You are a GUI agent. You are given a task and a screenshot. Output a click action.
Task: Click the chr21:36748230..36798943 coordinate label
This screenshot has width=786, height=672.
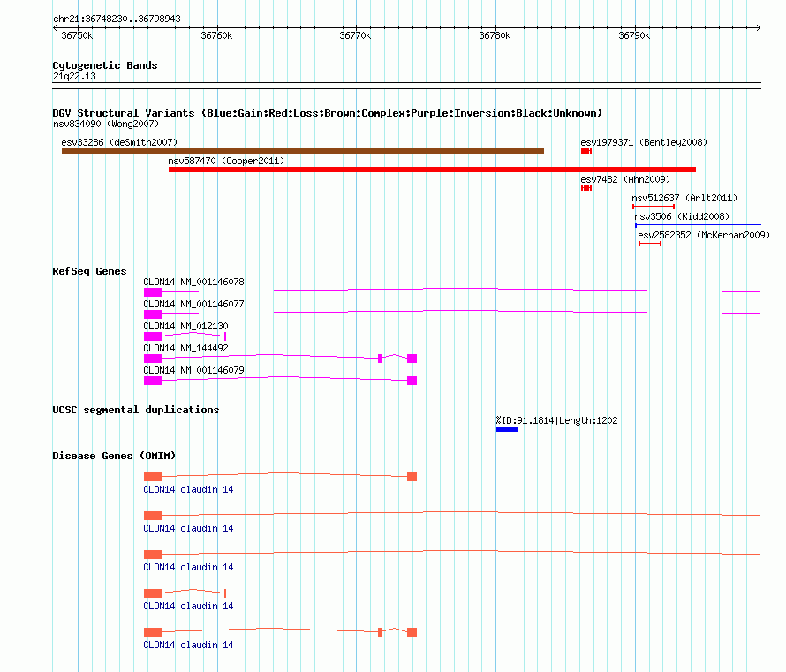point(117,19)
